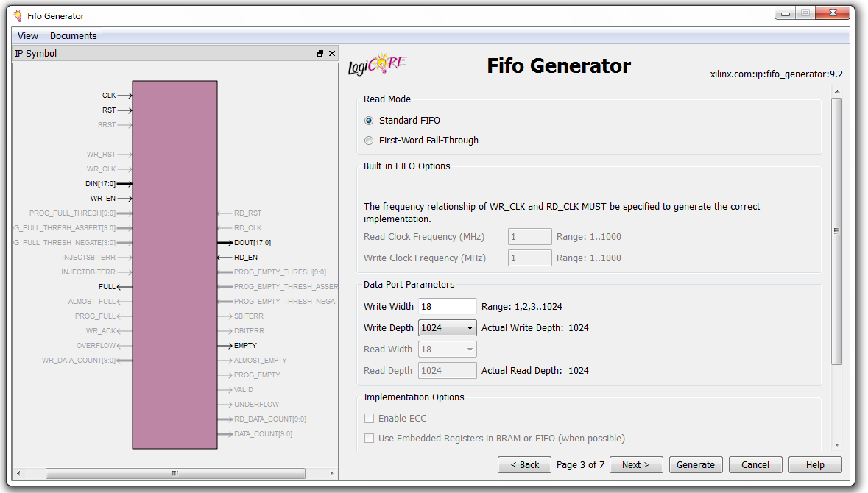Click the SBITERR port label
Viewport: 868px width, 493px height.
pyautogui.click(x=249, y=316)
